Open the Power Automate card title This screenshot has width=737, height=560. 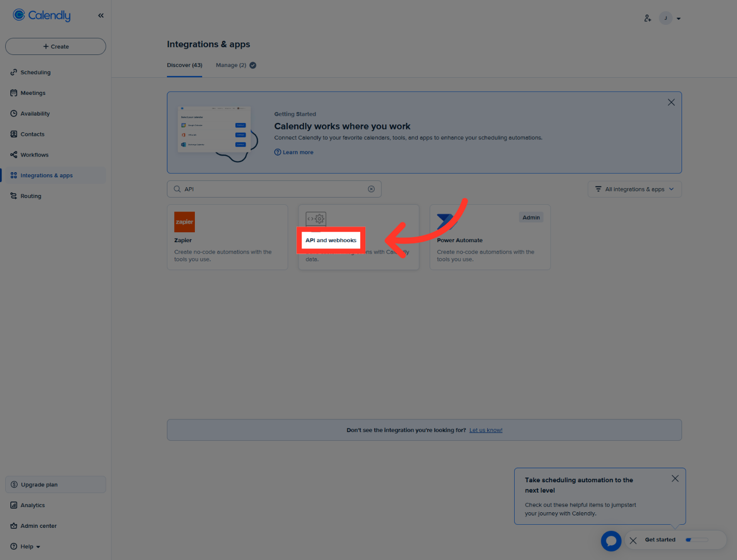(x=460, y=241)
